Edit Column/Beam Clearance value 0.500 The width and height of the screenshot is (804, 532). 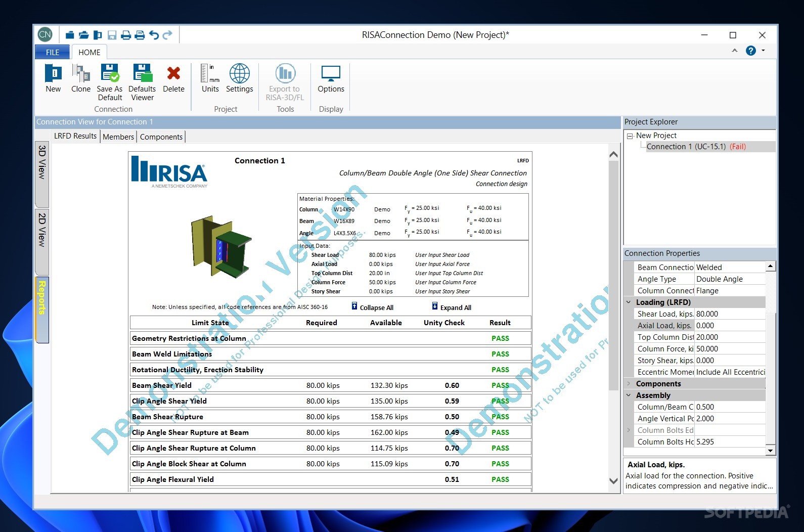click(730, 407)
